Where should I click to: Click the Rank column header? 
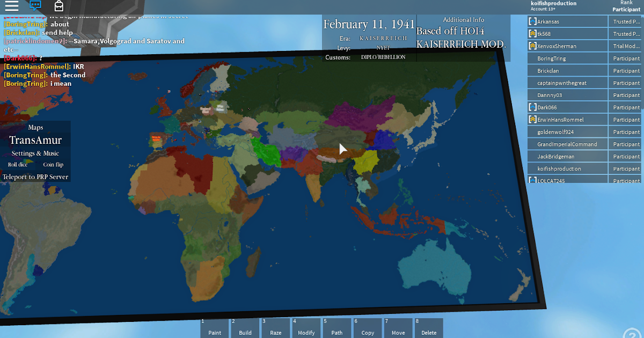click(626, 3)
